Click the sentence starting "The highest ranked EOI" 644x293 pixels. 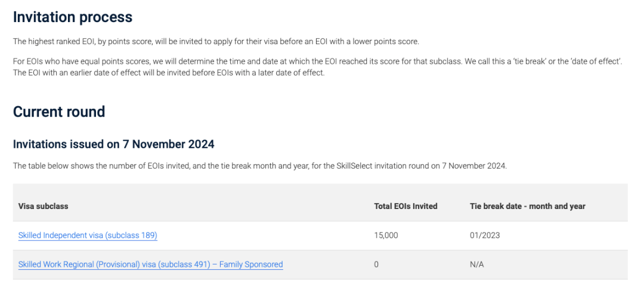click(x=216, y=42)
